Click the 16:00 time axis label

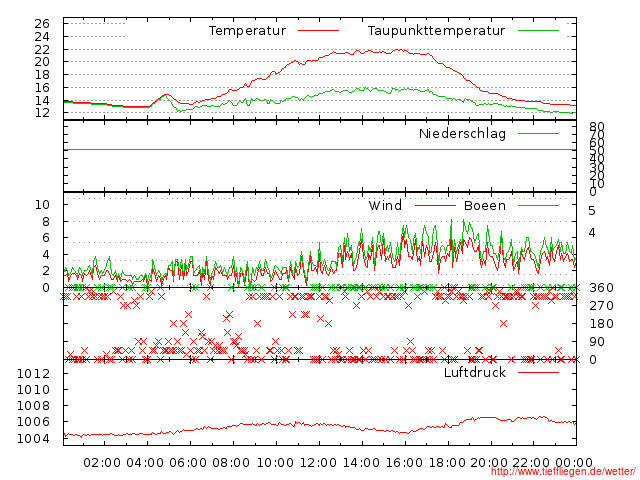coord(404,463)
